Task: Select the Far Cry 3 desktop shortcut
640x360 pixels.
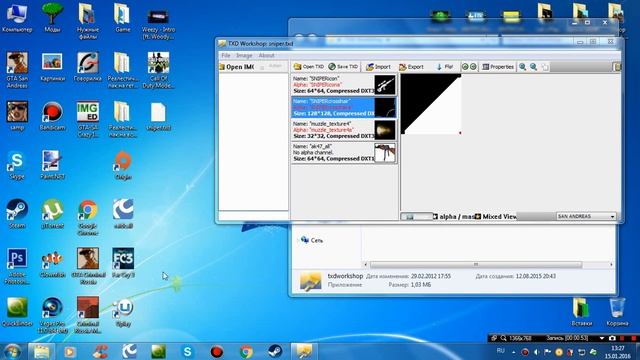Action: tap(122, 263)
